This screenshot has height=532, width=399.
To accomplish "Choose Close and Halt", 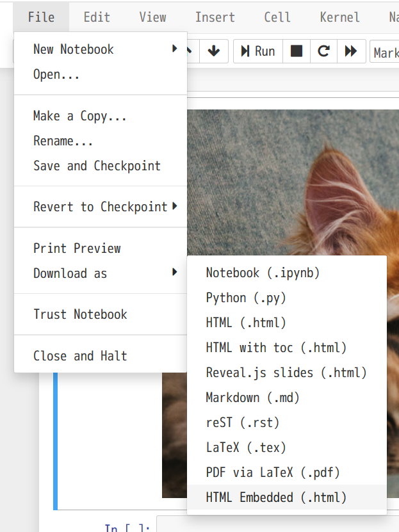I will (101, 356).
